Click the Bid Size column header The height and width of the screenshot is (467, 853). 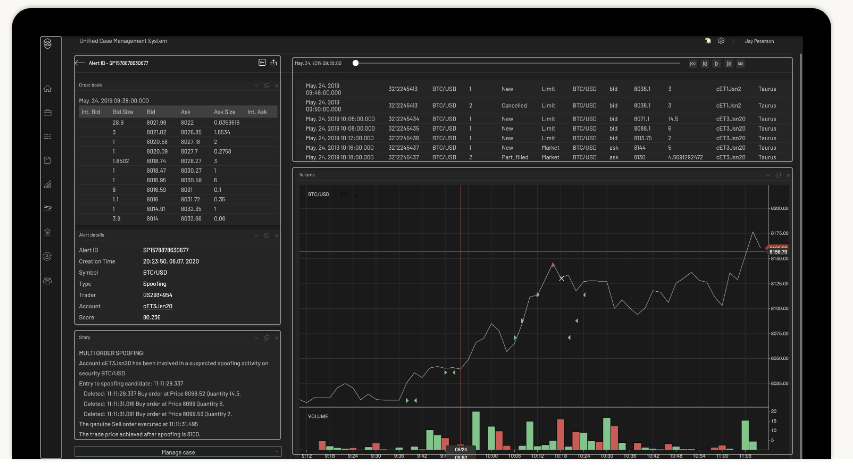pos(123,112)
